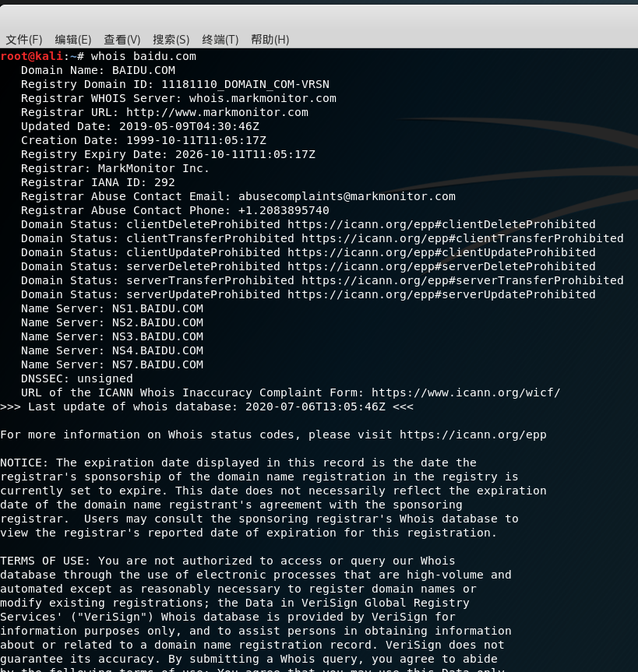This screenshot has height=672, width=638.
Task: Click Registry Expiry Date 2026-10-11T11:05:17Z
Action: 245,154
